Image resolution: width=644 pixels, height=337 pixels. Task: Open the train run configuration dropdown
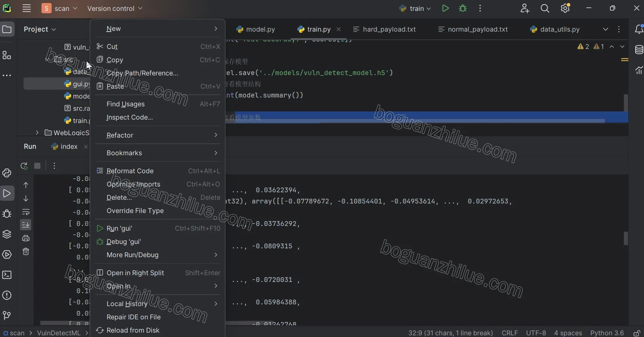click(415, 8)
